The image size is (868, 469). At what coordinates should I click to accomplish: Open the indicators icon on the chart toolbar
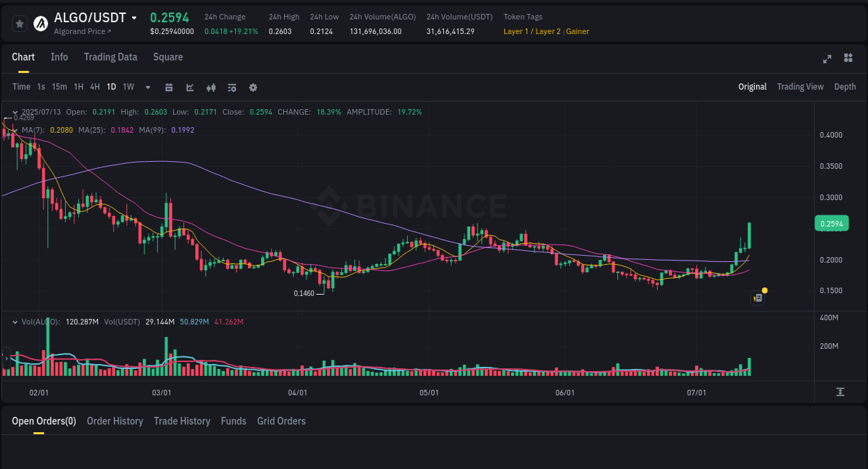point(210,87)
